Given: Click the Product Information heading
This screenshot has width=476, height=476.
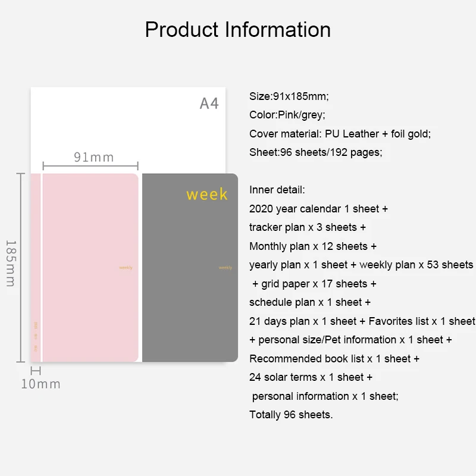Looking at the screenshot, I should (x=237, y=29).
